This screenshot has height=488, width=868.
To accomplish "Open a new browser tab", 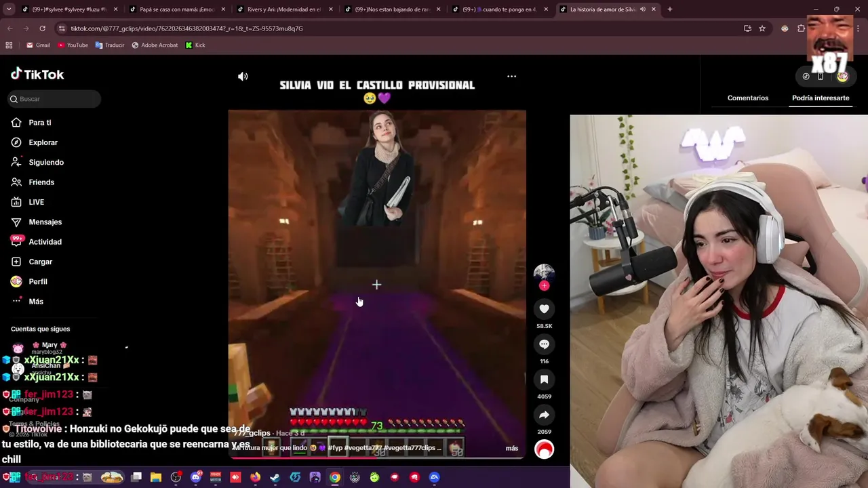I will 670,9.
